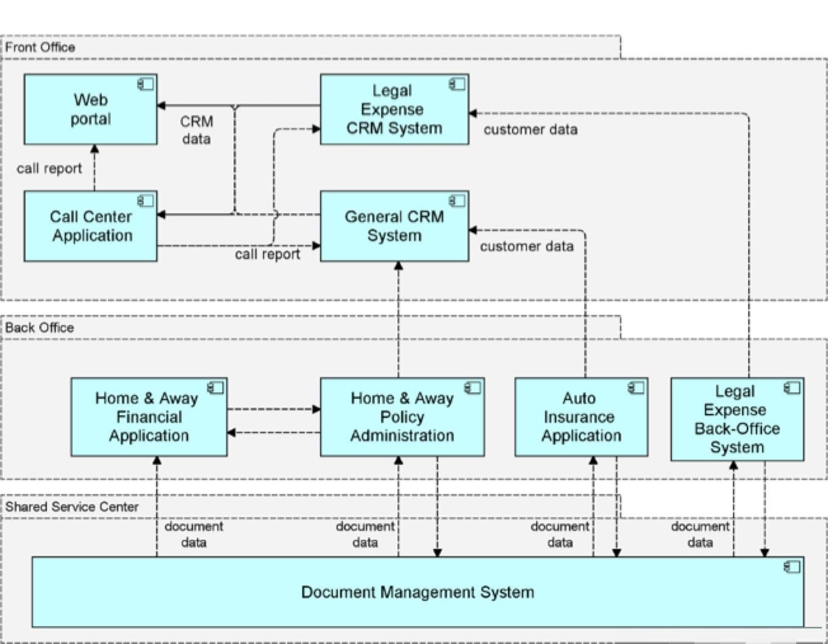
Task: Select Home & Away Financial Application label
Action: point(148,417)
